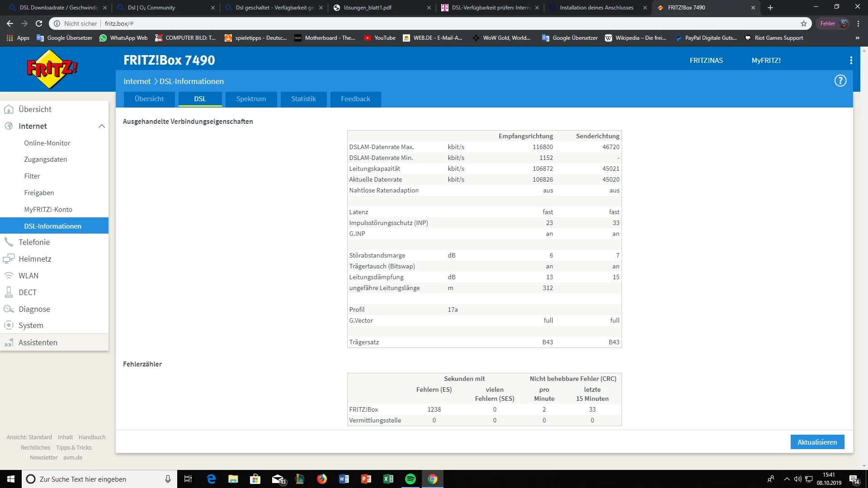
Task: Switch to the Spektrum tab
Action: tap(251, 99)
